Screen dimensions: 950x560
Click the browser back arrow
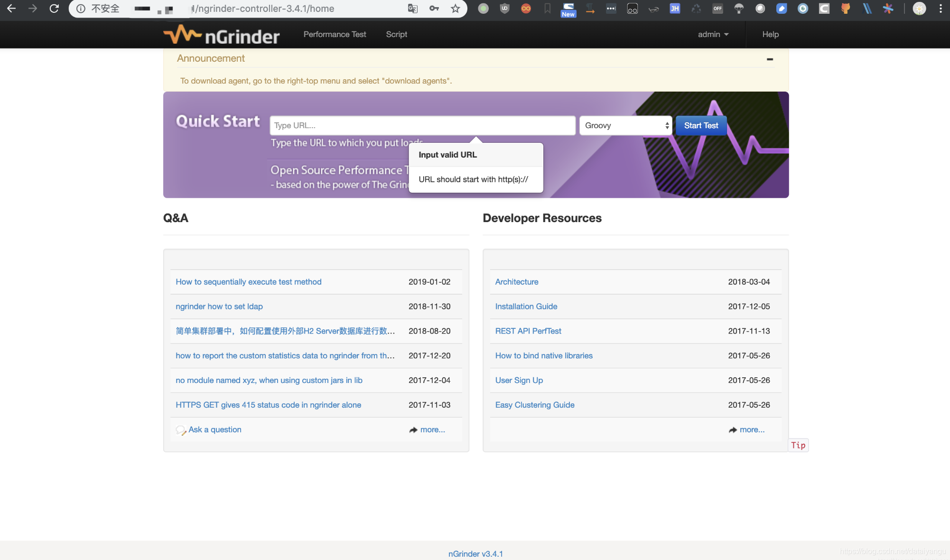click(11, 9)
